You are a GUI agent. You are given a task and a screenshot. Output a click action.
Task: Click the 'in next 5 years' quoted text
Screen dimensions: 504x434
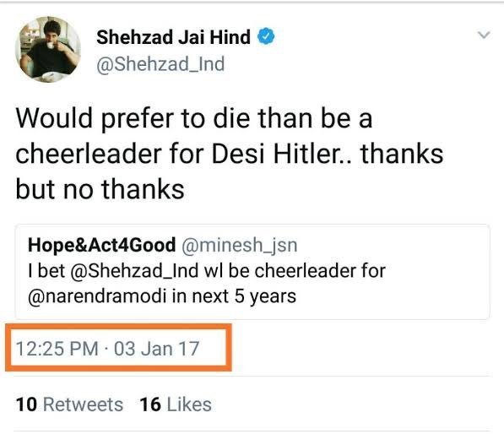tap(234, 296)
